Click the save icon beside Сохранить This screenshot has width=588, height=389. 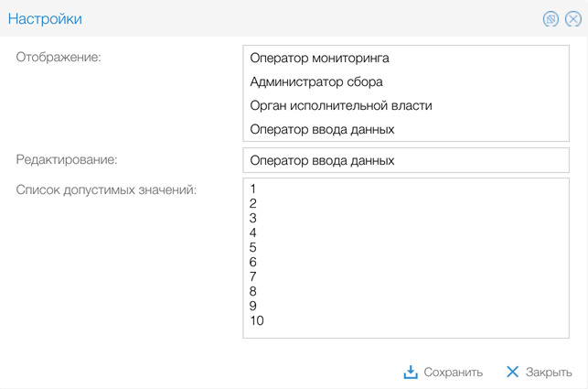pos(412,373)
